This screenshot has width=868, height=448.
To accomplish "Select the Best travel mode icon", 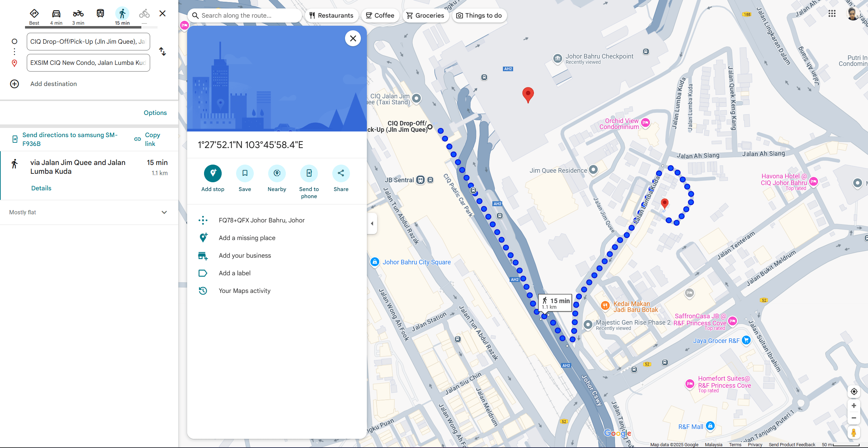I will pyautogui.click(x=34, y=14).
